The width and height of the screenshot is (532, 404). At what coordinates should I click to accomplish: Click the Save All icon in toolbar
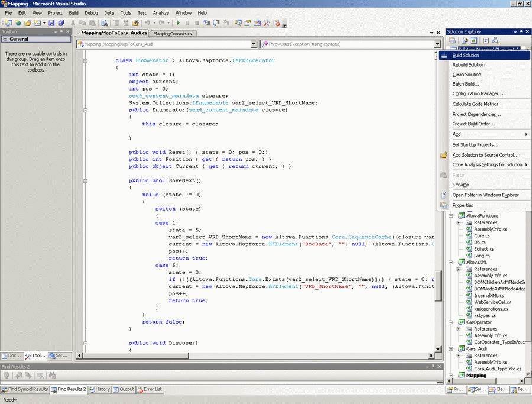[60, 23]
